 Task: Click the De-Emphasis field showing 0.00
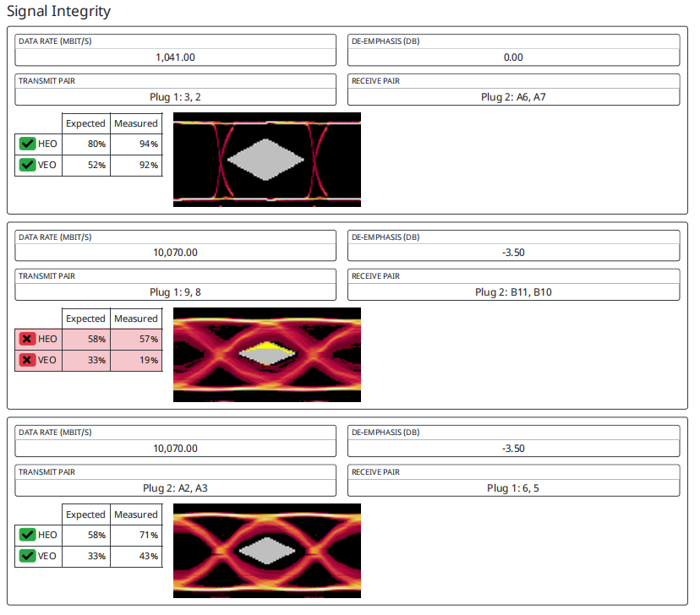pos(513,57)
